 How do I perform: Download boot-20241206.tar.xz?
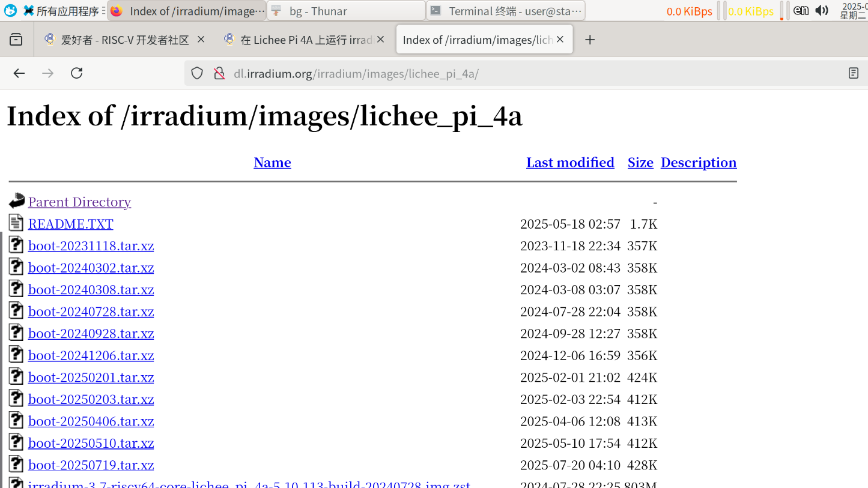91,355
